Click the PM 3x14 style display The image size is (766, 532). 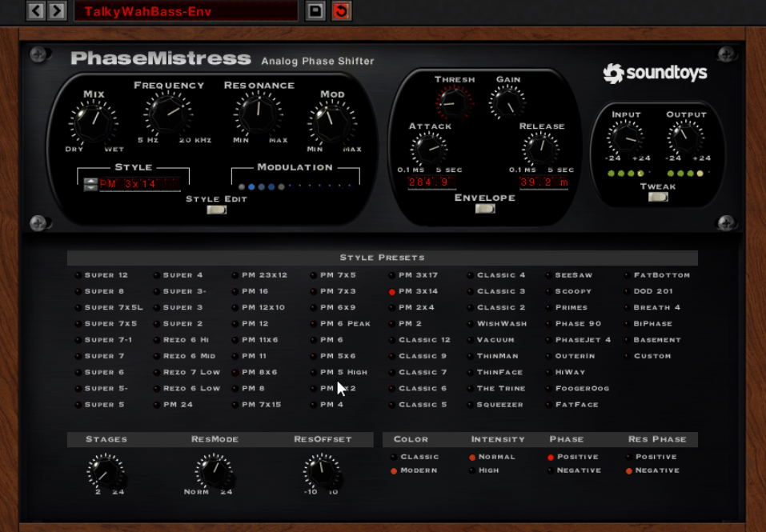tap(140, 184)
